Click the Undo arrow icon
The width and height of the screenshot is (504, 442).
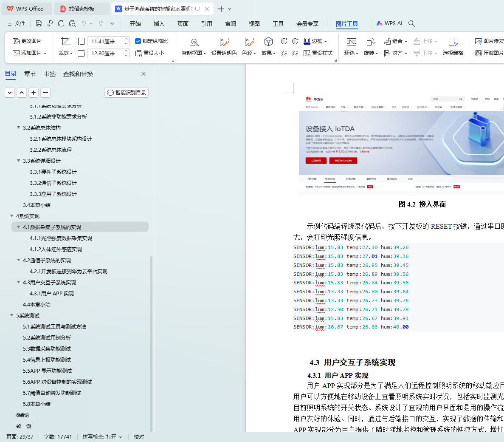[84, 23]
